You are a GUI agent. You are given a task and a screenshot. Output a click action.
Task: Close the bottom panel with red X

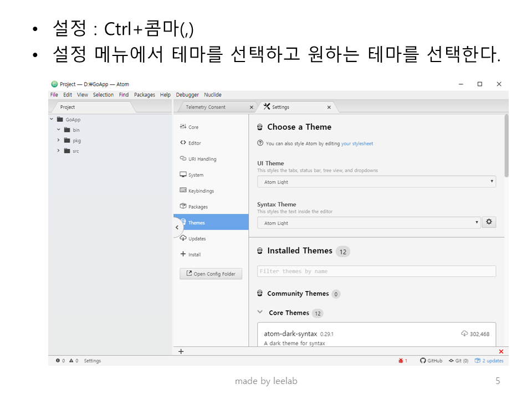tap(501, 351)
